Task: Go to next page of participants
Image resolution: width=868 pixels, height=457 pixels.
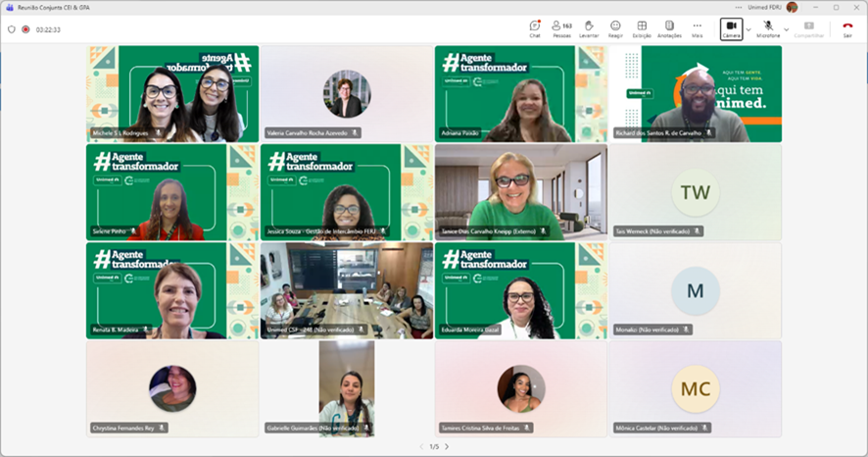Action: (x=447, y=446)
